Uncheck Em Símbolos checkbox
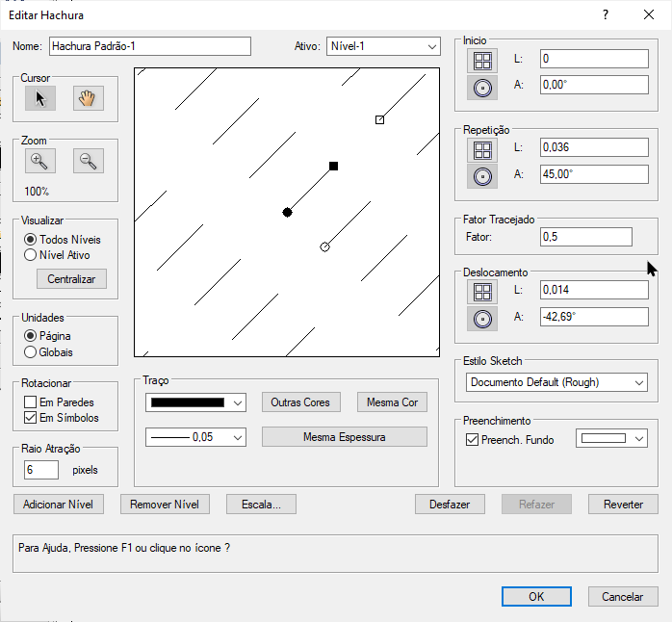This screenshot has width=672, height=622. pyautogui.click(x=30, y=418)
